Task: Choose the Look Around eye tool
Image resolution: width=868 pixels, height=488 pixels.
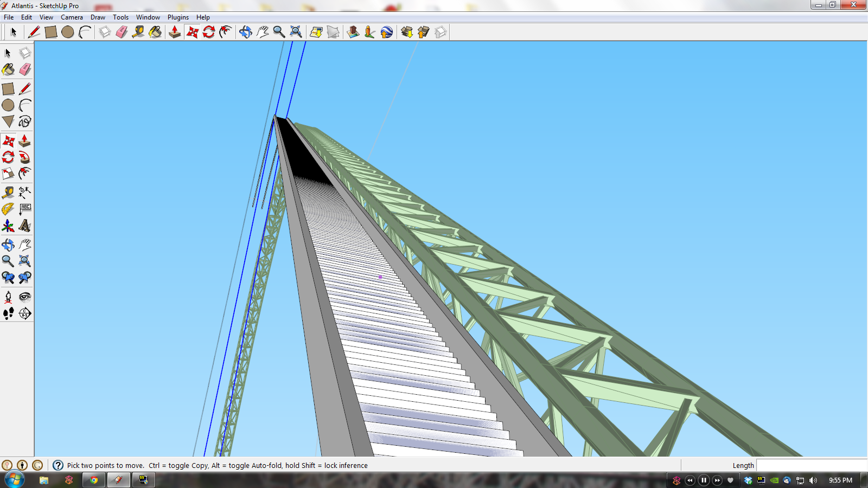Action: [x=25, y=297]
